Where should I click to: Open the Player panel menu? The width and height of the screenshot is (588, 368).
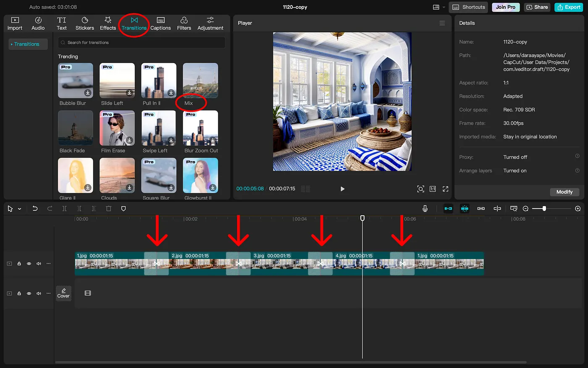442,23
